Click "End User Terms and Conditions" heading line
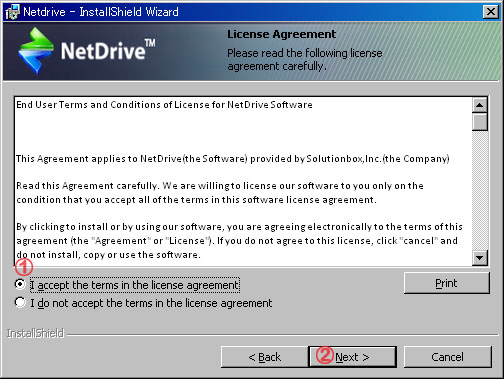Viewport: 504px width, 379px height. (x=164, y=105)
